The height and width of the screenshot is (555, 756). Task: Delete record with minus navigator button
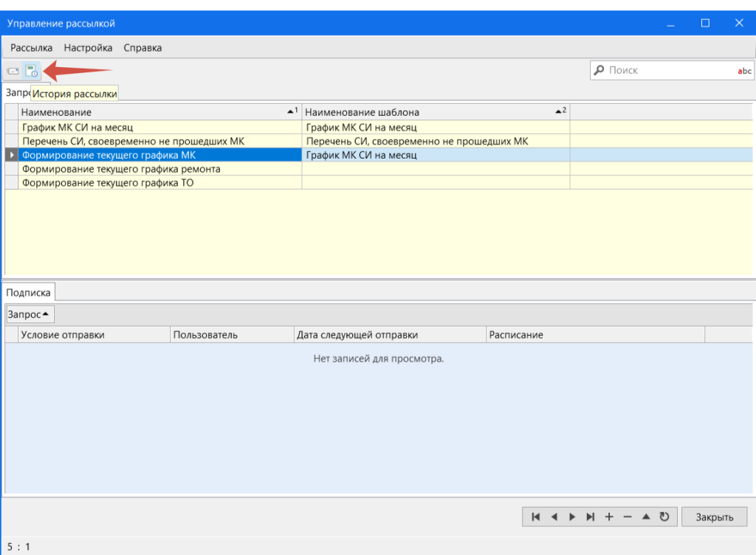[x=628, y=517]
